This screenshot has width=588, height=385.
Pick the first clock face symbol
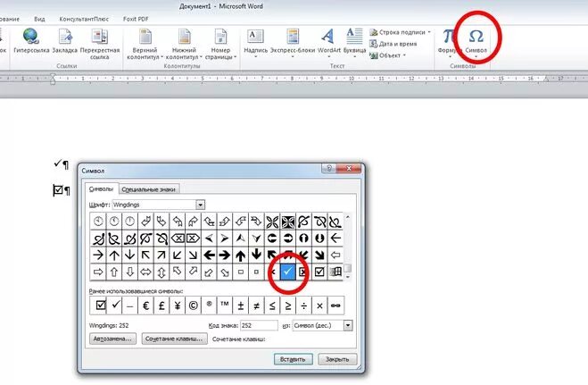(98, 222)
